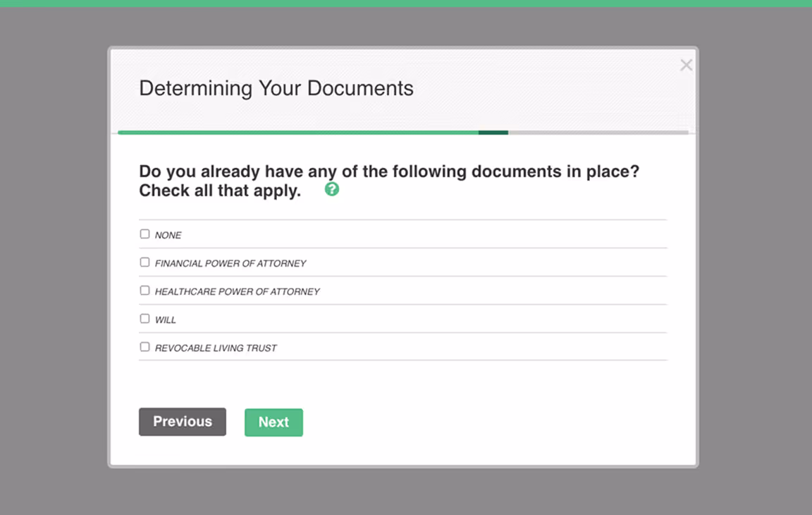Image resolution: width=812 pixels, height=515 pixels.
Task: Open the green question mark help icon
Action: [x=332, y=189]
